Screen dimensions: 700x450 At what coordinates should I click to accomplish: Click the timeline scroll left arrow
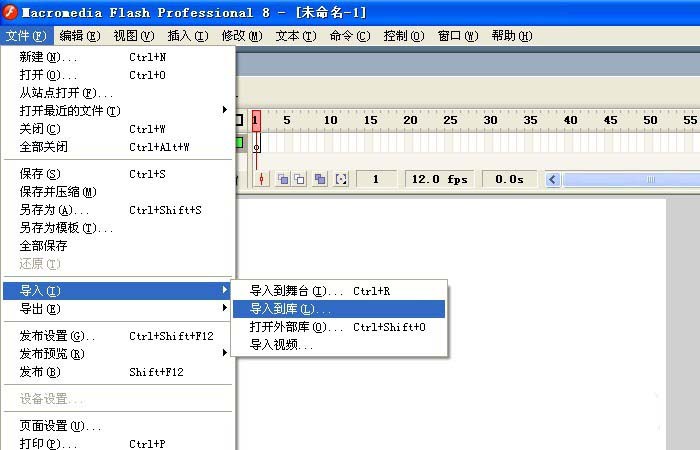(553, 179)
